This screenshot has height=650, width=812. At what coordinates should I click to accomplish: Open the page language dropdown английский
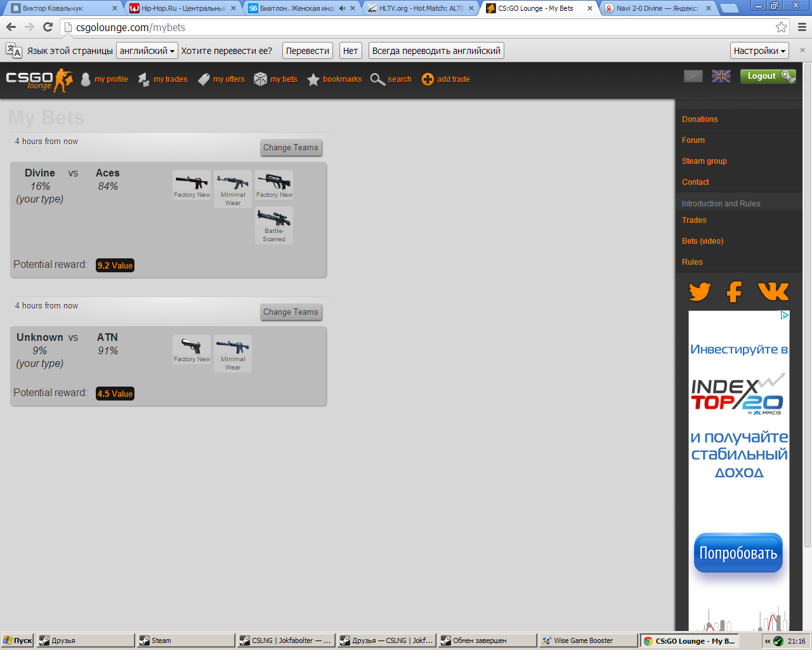(147, 51)
